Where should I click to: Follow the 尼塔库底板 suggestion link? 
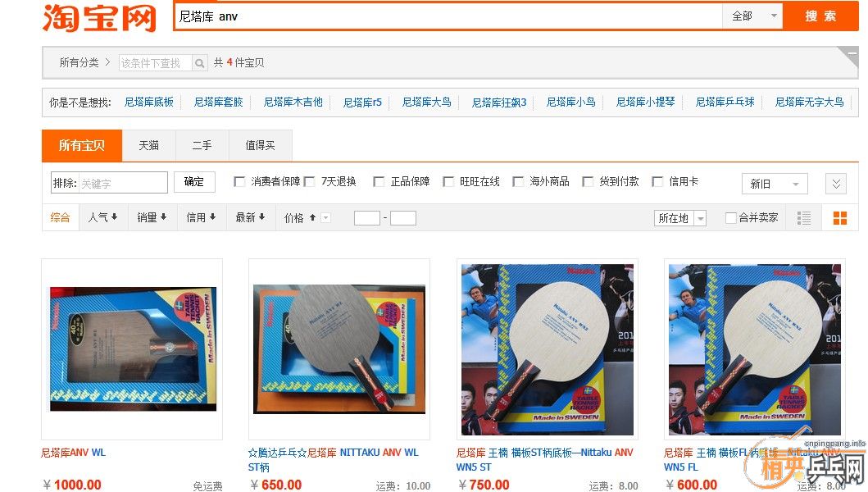(x=149, y=102)
